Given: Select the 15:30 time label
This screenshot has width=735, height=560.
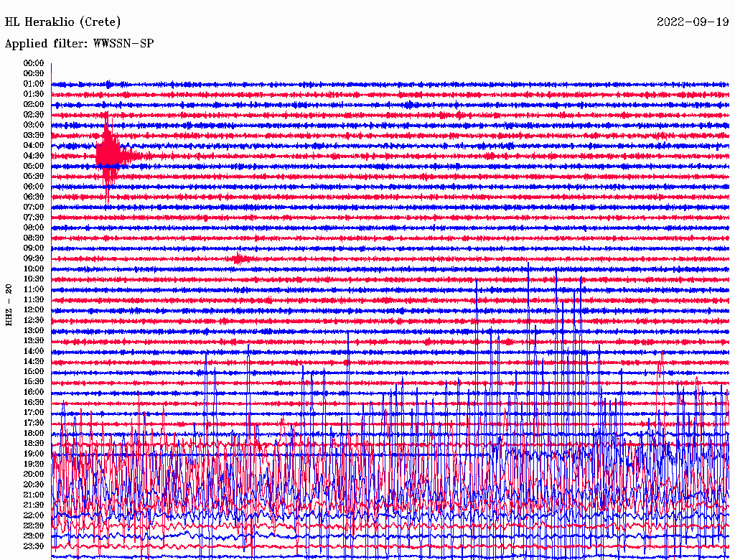Looking at the screenshot, I should tap(34, 382).
